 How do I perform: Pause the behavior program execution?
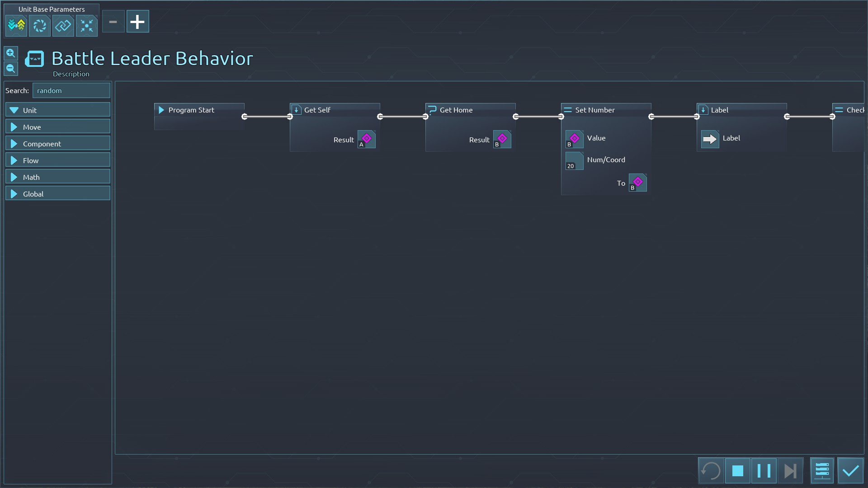(x=764, y=471)
